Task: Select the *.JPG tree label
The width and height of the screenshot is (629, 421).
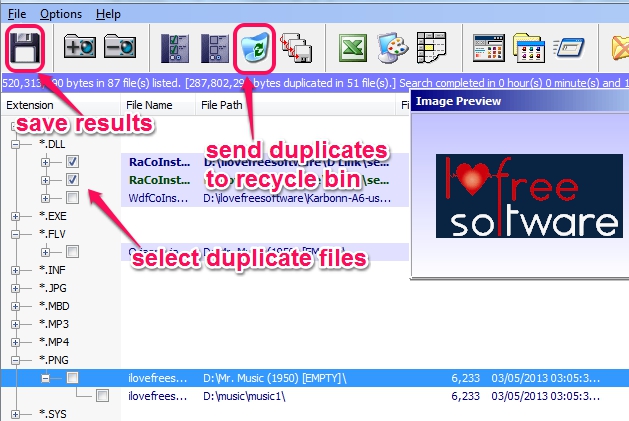Action: coord(53,288)
